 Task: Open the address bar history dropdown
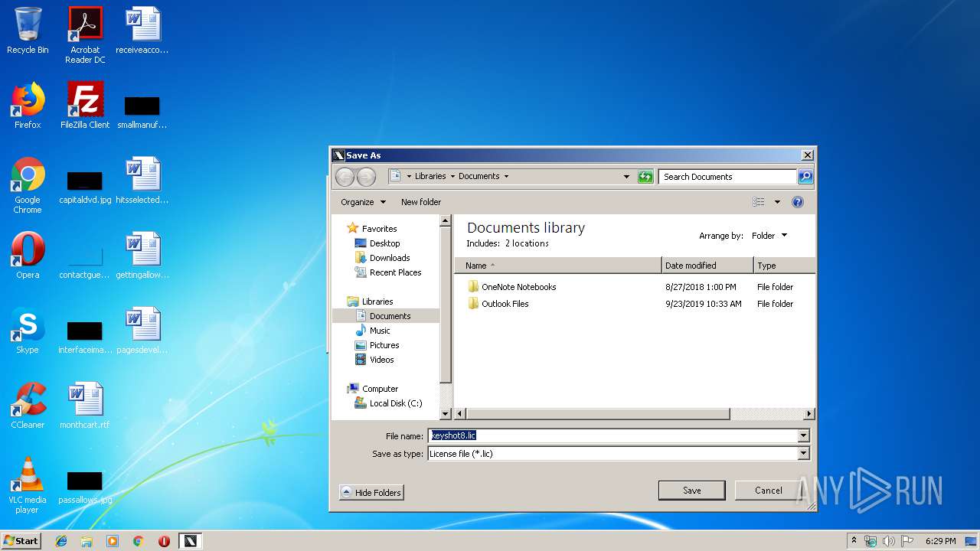[x=626, y=177]
